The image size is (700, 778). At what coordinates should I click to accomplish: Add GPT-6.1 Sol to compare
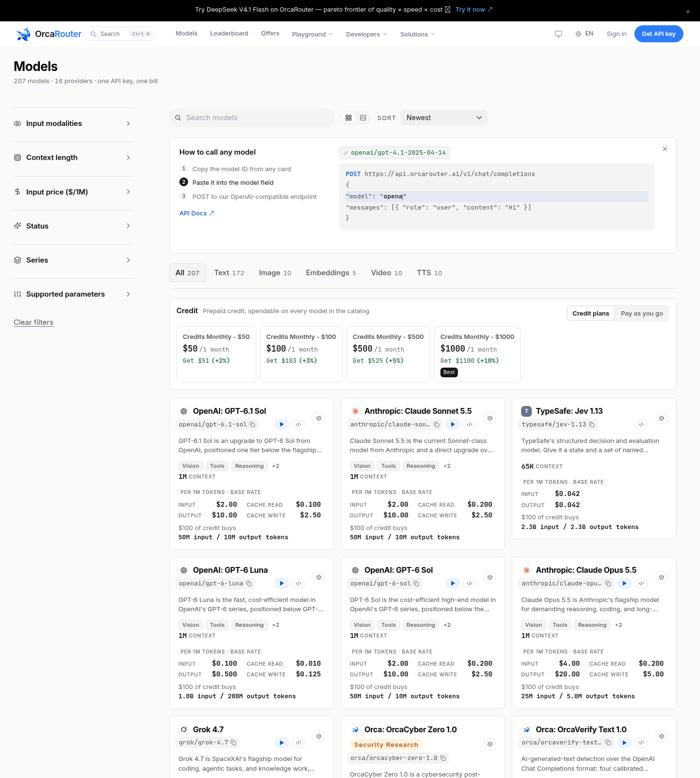319,418
